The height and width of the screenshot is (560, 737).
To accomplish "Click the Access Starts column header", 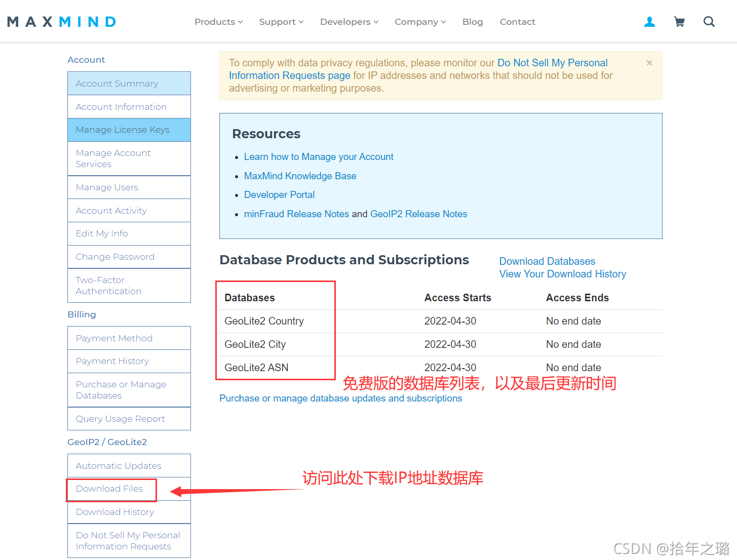I will pos(458,298).
